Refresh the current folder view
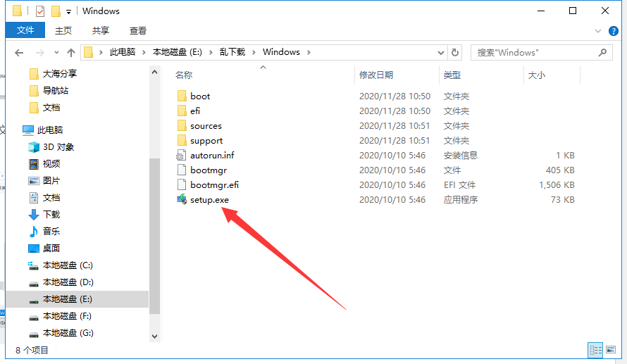Image resolution: width=627 pixels, height=364 pixels. pyautogui.click(x=455, y=53)
